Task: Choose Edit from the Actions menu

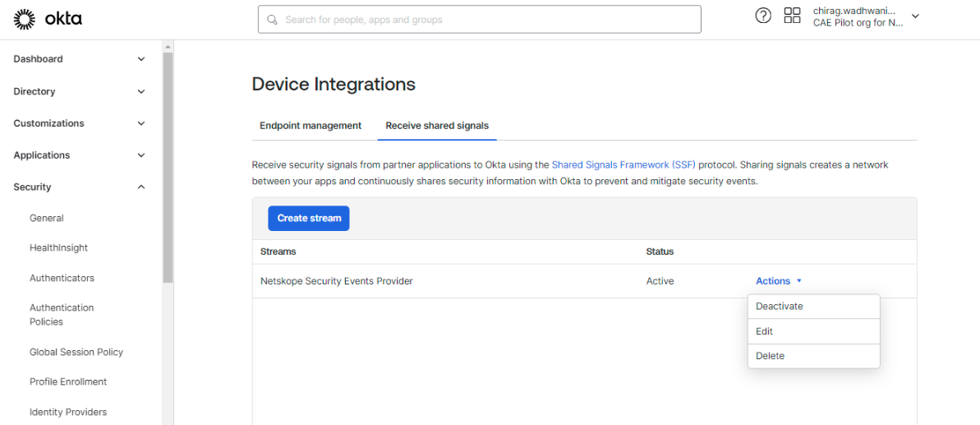Action: coord(814,331)
